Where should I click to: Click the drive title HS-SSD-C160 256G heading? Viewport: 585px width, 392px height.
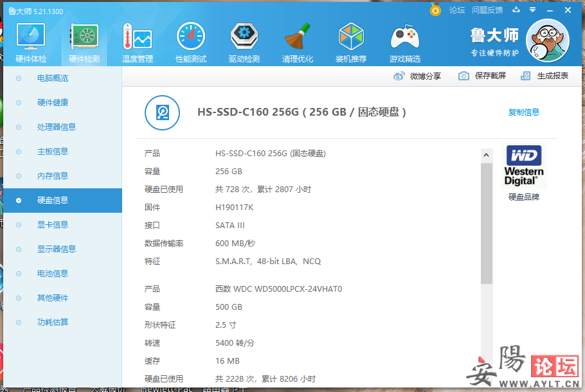302,112
